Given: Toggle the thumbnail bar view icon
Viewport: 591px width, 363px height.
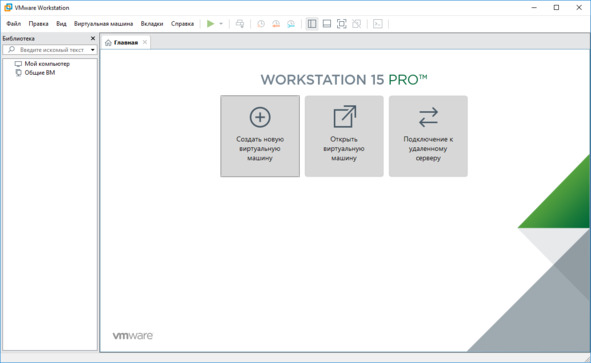Looking at the screenshot, I should pyautogui.click(x=327, y=24).
